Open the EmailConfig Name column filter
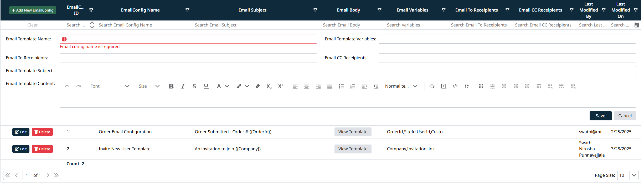644x187 pixels. 187,10
